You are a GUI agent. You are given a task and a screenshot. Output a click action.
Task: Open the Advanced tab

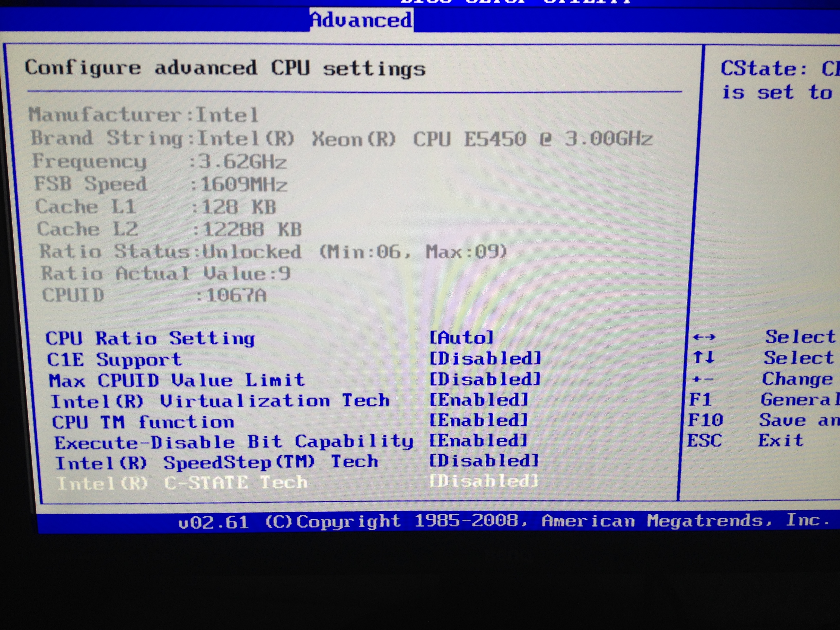361,20
